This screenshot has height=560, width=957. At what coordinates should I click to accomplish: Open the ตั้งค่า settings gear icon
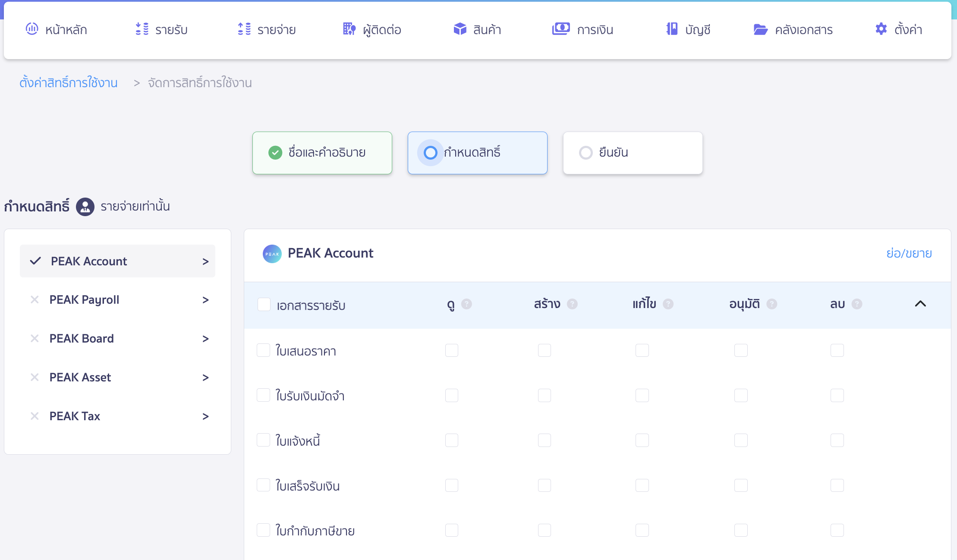pyautogui.click(x=881, y=29)
